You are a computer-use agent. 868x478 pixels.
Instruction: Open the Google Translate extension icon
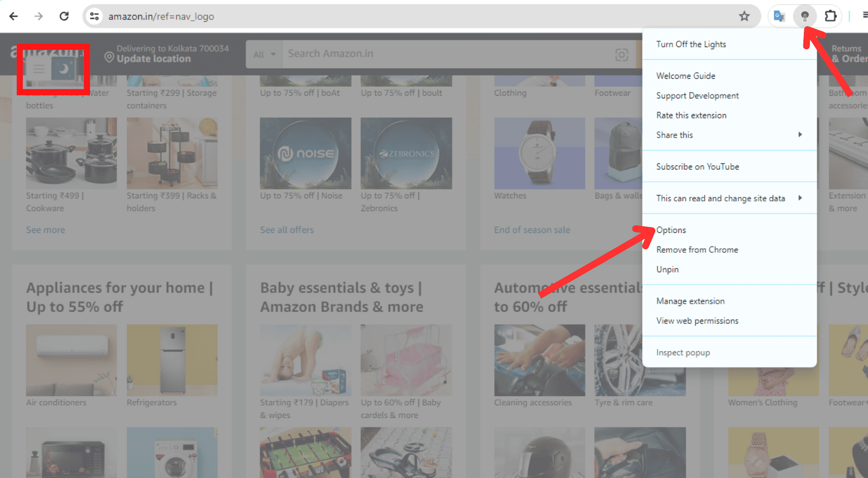779,16
